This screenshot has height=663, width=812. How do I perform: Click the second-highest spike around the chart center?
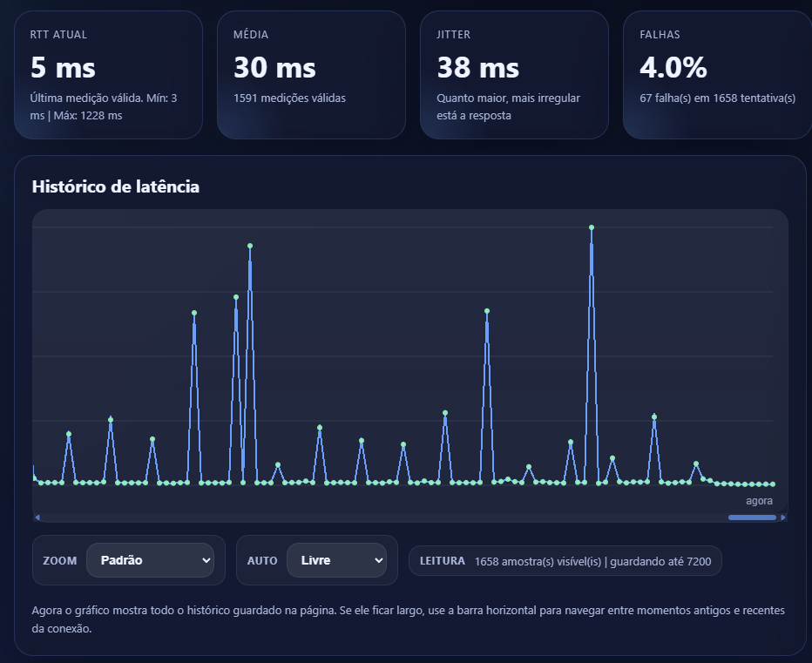click(x=250, y=247)
